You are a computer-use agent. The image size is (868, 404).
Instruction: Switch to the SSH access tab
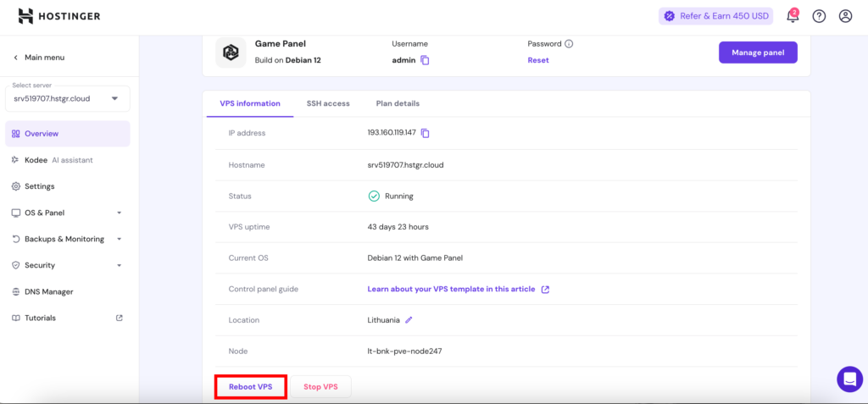point(328,103)
